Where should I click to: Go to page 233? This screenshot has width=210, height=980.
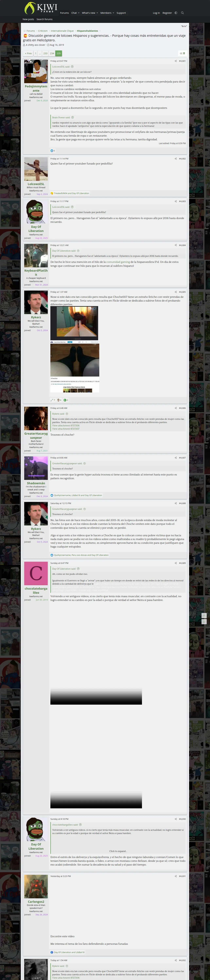45,54
